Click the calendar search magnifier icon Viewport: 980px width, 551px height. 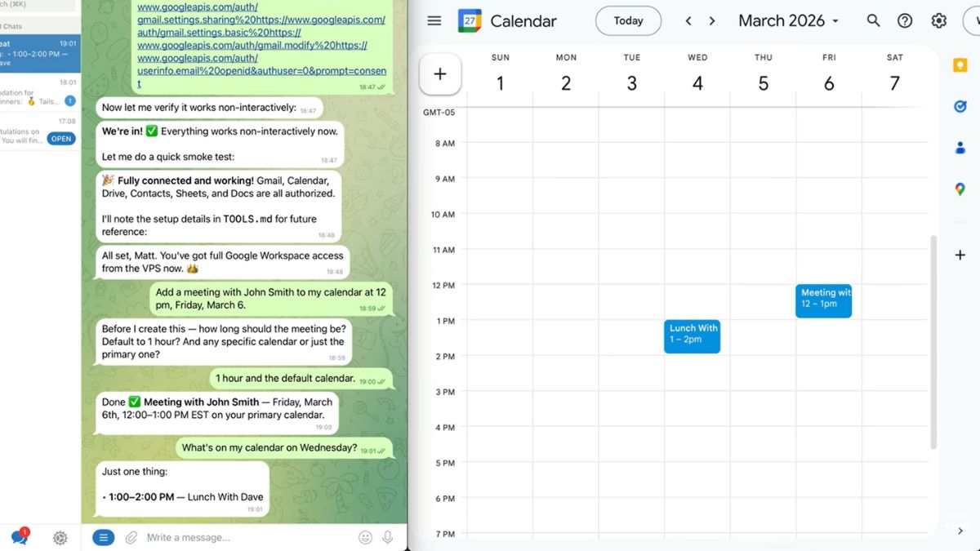873,21
